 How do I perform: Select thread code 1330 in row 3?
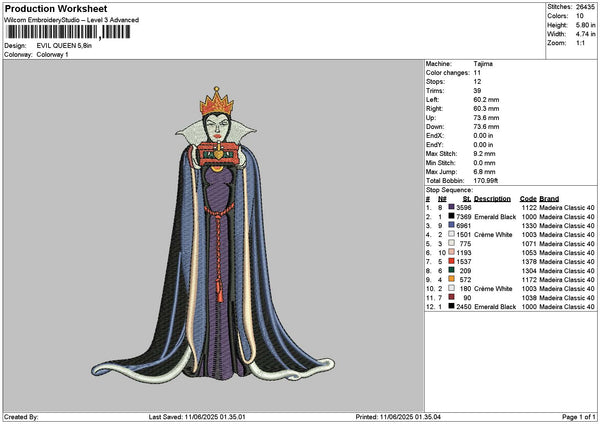[529, 225]
